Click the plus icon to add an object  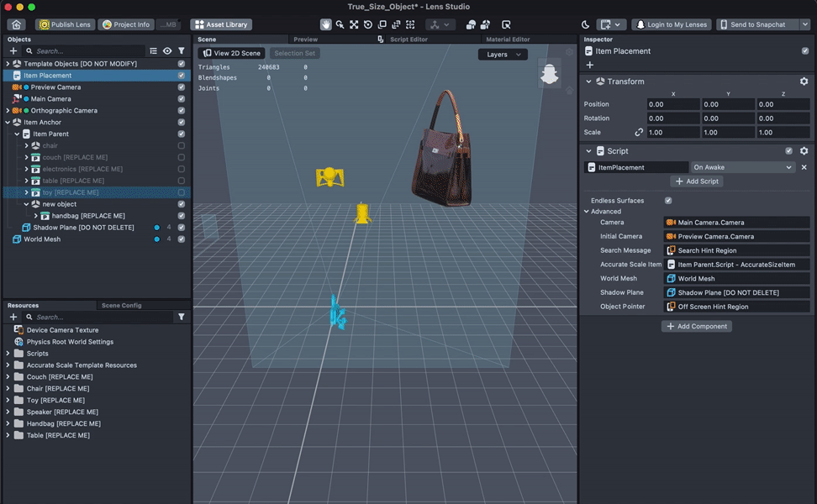point(13,51)
